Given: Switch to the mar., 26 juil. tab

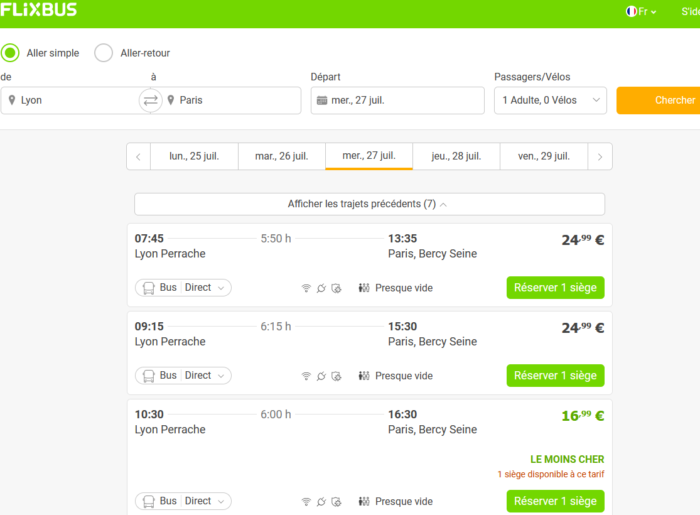Looking at the screenshot, I should (x=281, y=156).
